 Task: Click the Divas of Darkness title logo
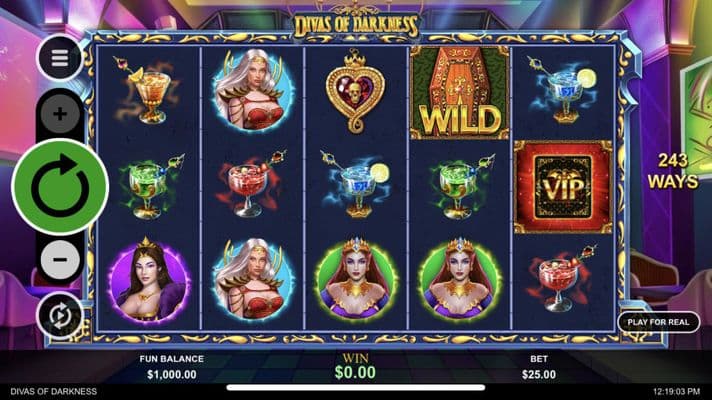click(x=355, y=25)
